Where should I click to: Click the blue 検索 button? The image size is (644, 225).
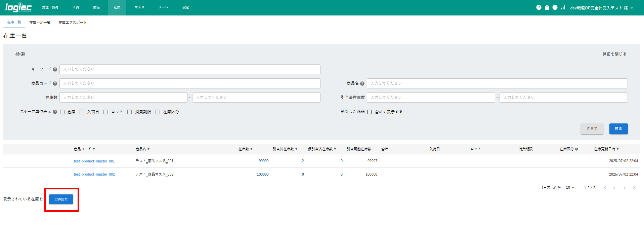(x=618, y=129)
